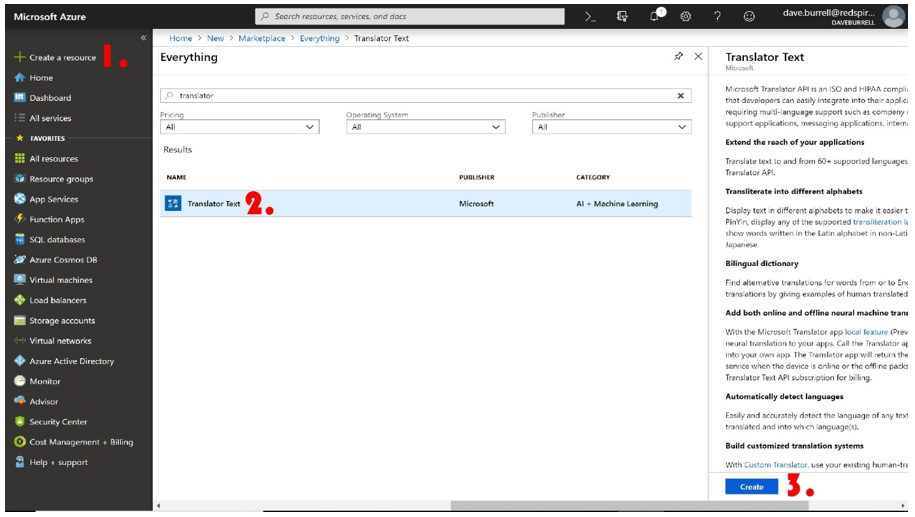Click the green plus Create a resource icon
The image size is (915, 517).
(x=20, y=57)
